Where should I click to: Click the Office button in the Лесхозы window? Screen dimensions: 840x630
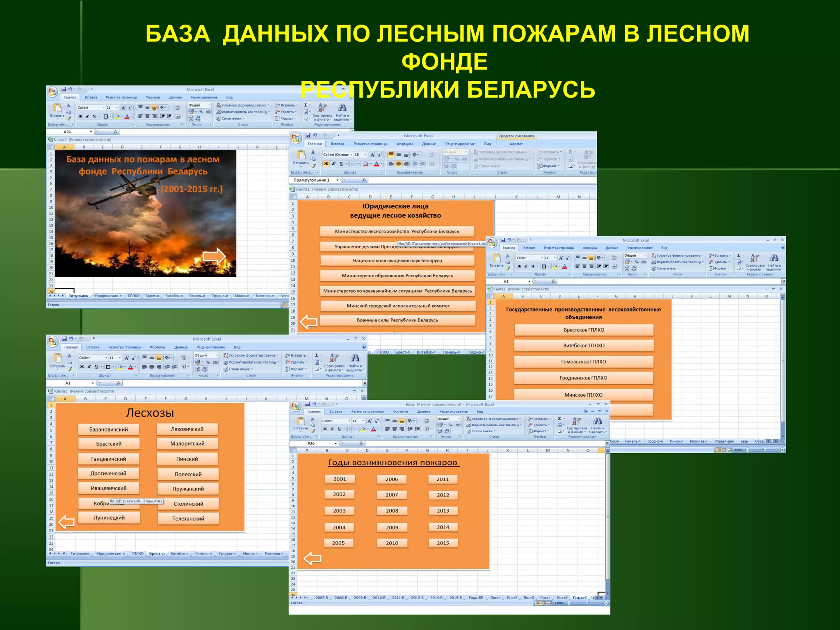click(52, 341)
